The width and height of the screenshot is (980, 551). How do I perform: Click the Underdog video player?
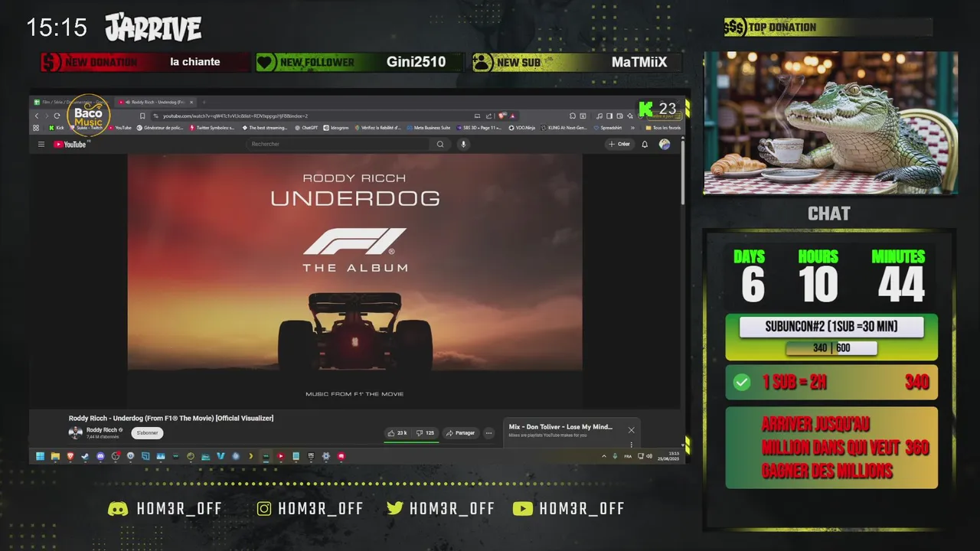coord(354,280)
